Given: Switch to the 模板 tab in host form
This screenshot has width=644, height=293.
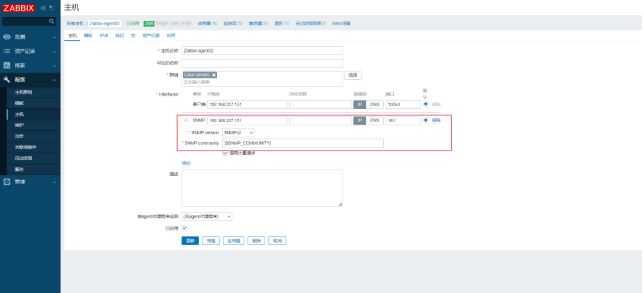Looking at the screenshot, I should point(88,35).
